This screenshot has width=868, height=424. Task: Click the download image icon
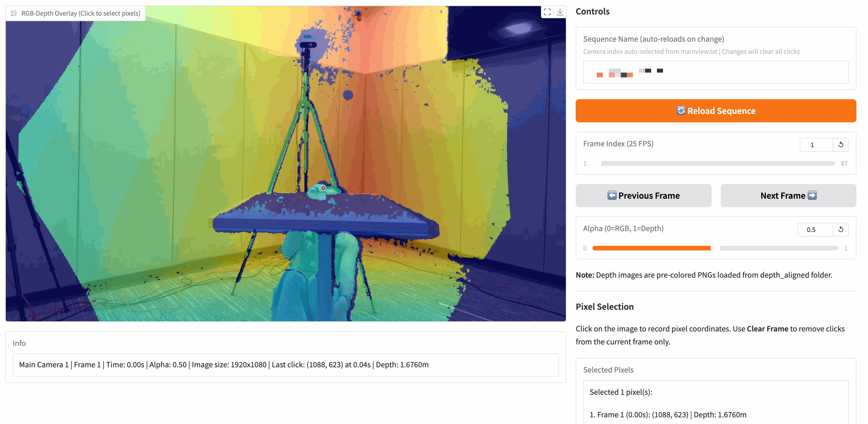click(x=560, y=12)
